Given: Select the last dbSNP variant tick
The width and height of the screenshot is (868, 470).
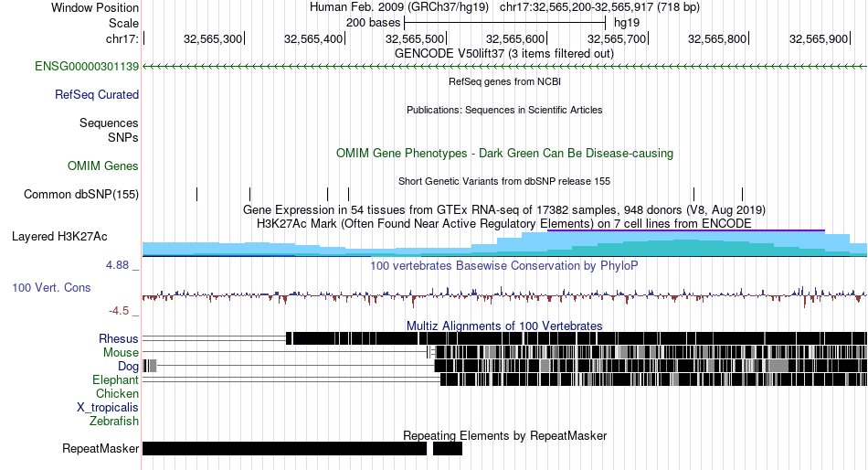Looking at the screenshot, I should (742, 195).
